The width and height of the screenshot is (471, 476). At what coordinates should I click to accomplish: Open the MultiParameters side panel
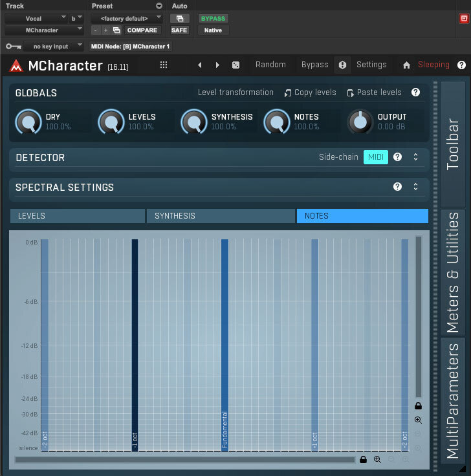coord(453,401)
